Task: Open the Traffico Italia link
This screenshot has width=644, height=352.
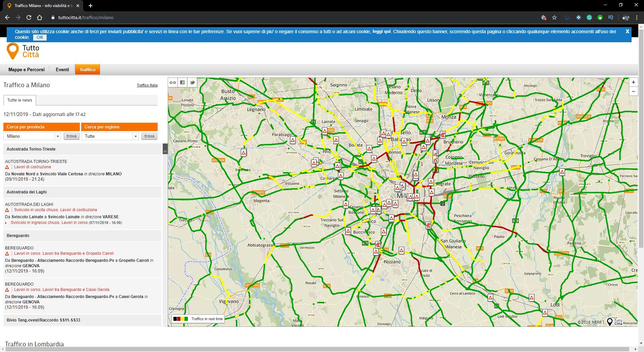Action: click(x=147, y=85)
